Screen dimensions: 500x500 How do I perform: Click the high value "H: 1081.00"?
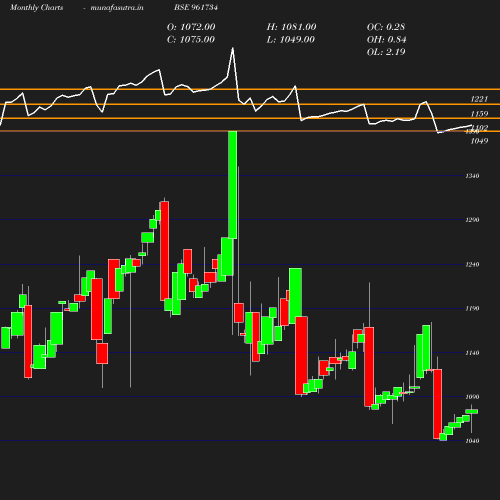coord(291,27)
